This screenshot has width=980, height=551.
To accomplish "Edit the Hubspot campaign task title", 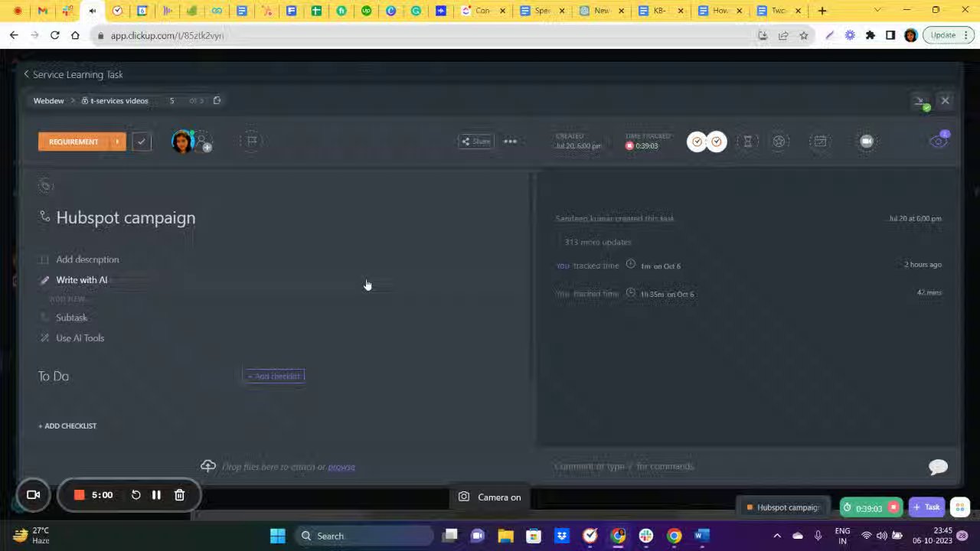I will click(126, 217).
